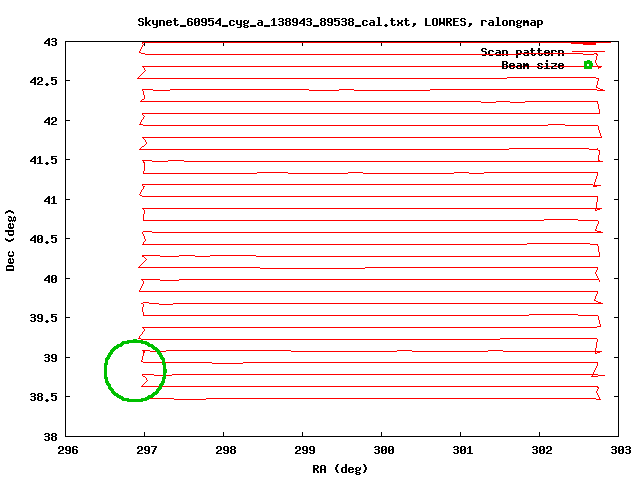Select the "Scan pattern" legend label
Screen dimensions: 640x480
[x=522, y=52]
